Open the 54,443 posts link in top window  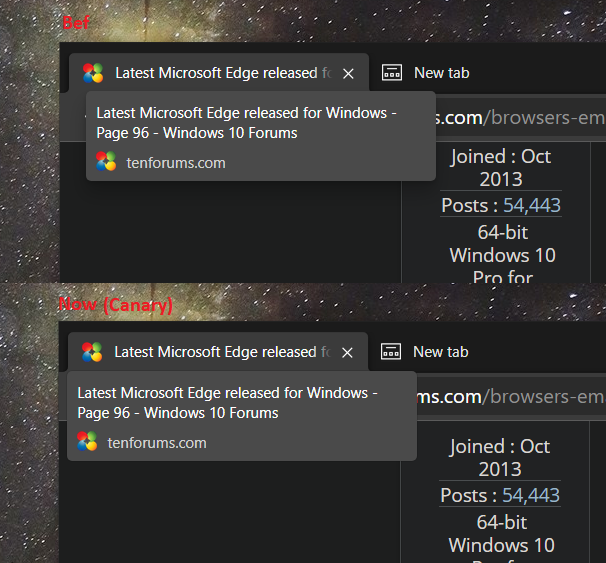point(532,205)
